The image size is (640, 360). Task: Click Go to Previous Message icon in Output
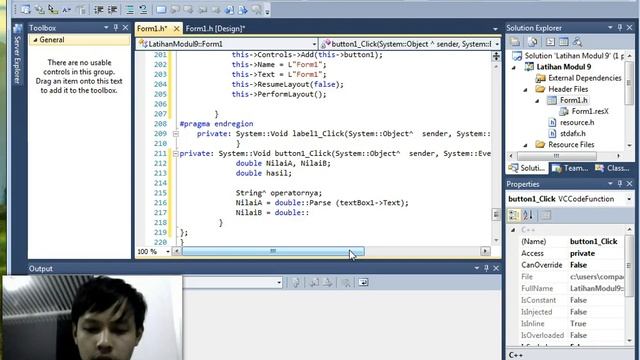314,282
